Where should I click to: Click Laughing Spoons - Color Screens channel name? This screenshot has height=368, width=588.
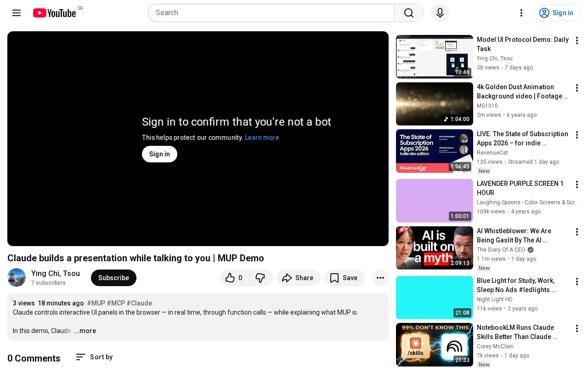tap(528, 202)
